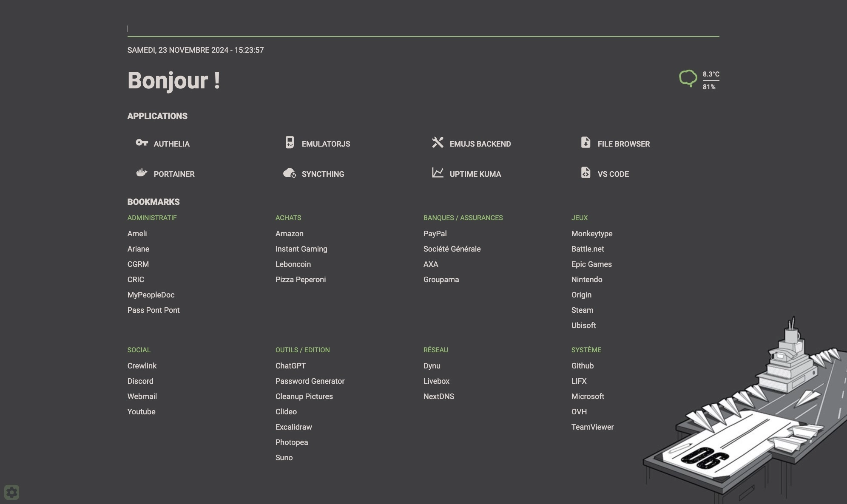This screenshot has height=504, width=847.
Task: Click the Syncthing cloud sync icon
Action: click(x=290, y=173)
